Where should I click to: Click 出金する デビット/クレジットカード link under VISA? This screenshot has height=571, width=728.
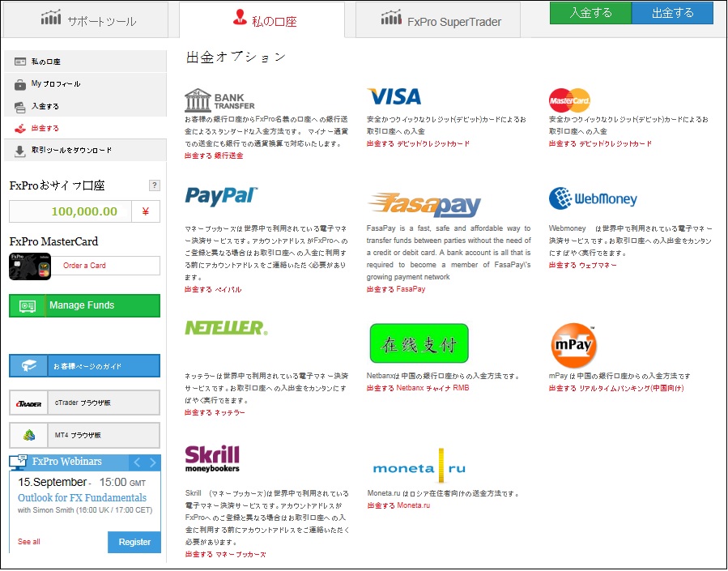pos(419,144)
